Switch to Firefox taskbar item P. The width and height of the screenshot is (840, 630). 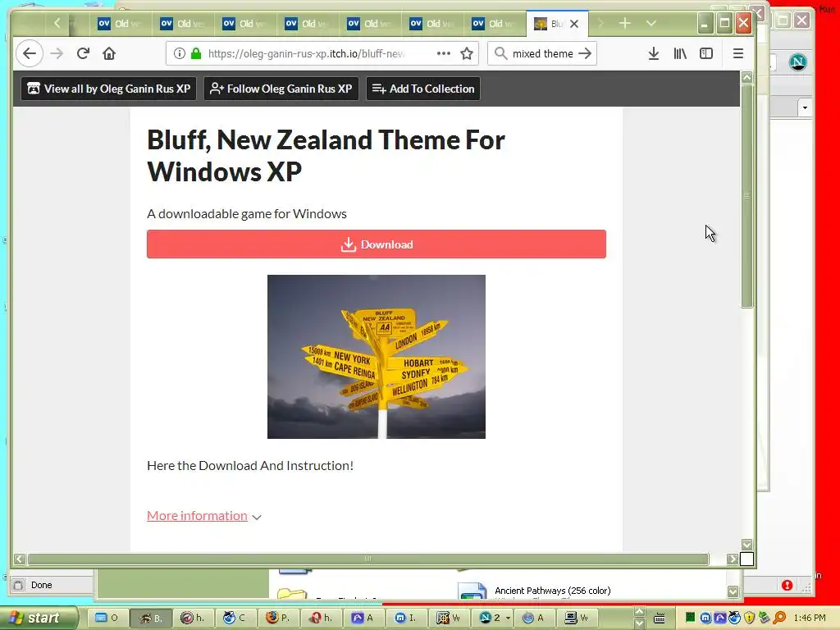[277, 618]
